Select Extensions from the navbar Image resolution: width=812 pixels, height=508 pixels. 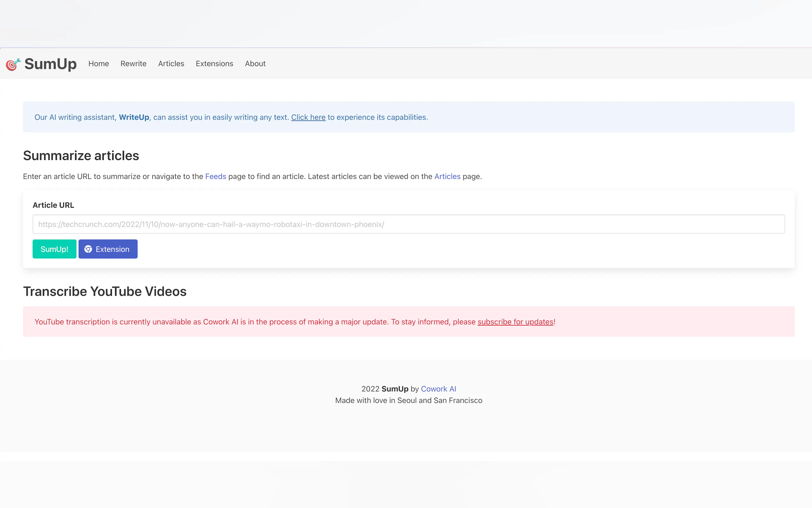(214, 63)
